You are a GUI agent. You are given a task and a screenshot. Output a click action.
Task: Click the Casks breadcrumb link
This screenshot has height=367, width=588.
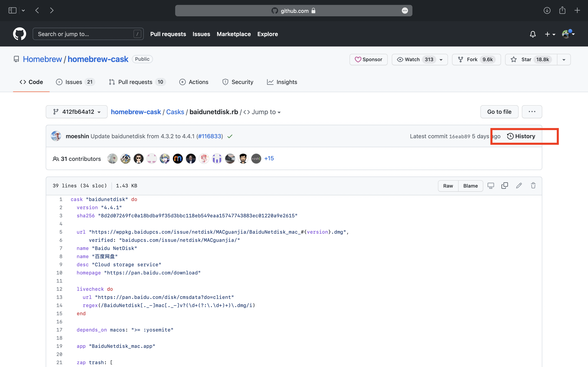coord(175,112)
